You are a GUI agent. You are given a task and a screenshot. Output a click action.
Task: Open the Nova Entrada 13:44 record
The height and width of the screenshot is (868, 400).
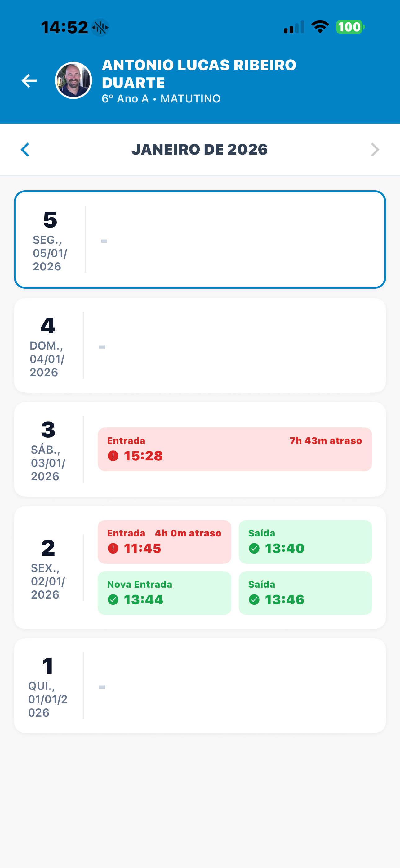(164, 593)
